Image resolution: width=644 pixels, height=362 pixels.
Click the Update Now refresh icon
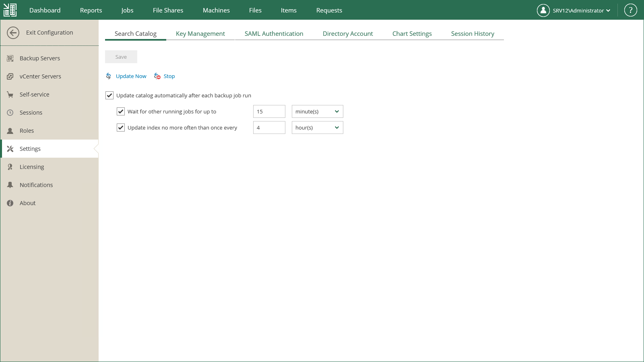tap(109, 76)
